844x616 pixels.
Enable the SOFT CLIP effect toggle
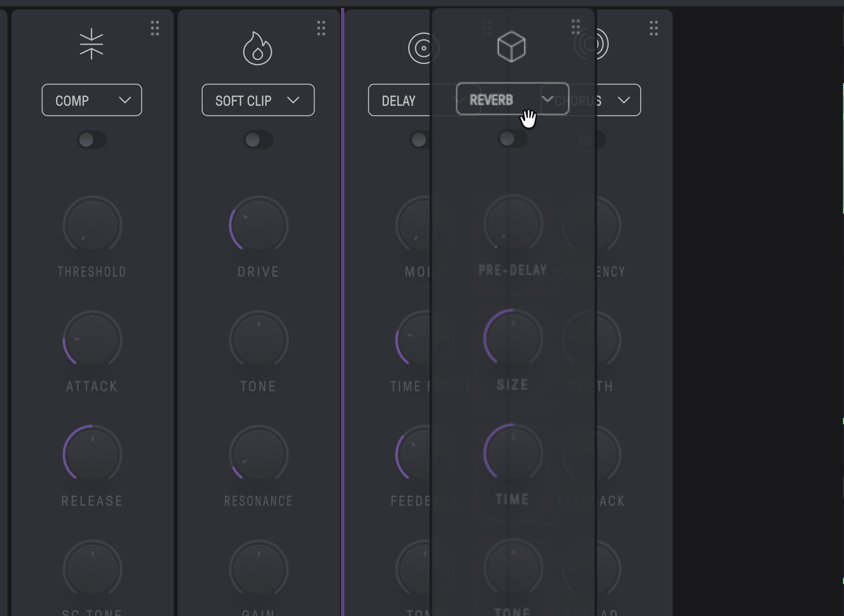pos(258,140)
